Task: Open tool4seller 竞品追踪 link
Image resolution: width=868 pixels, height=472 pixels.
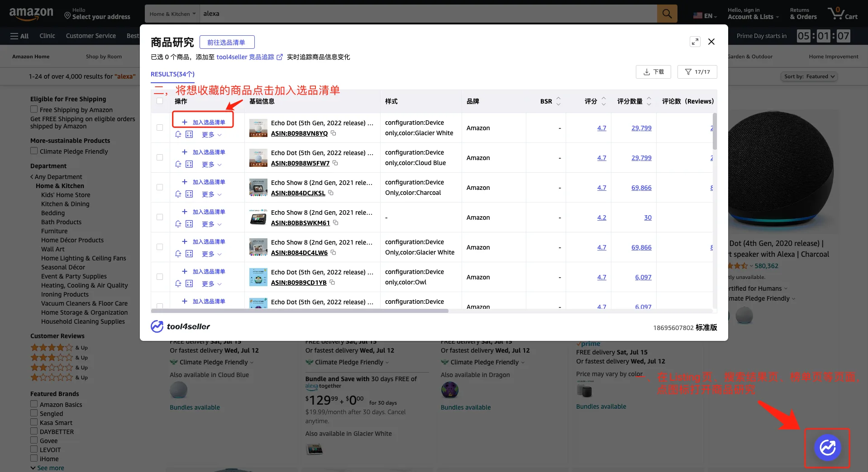Action: pos(249,57)
